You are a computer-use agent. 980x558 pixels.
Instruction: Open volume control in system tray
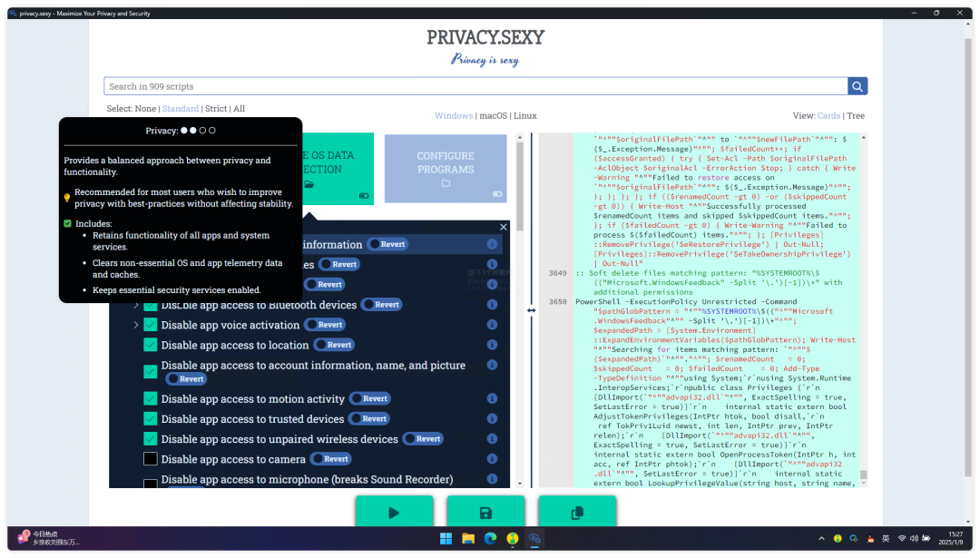[914, 539]
